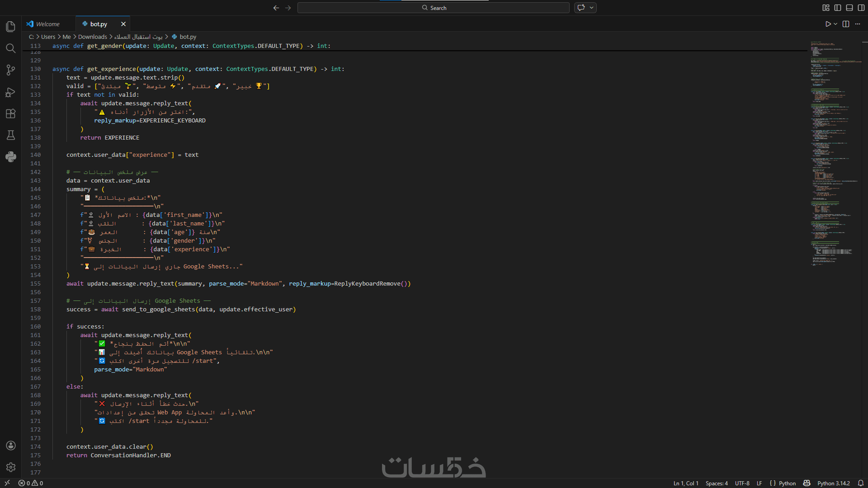Open the Extensions view

coord(11,113)
